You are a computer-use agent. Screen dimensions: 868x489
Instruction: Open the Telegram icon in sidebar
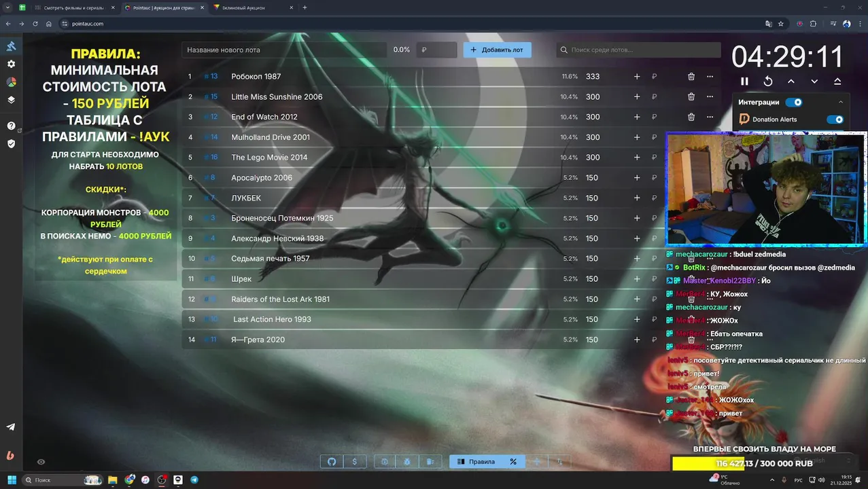click(11, 427)
